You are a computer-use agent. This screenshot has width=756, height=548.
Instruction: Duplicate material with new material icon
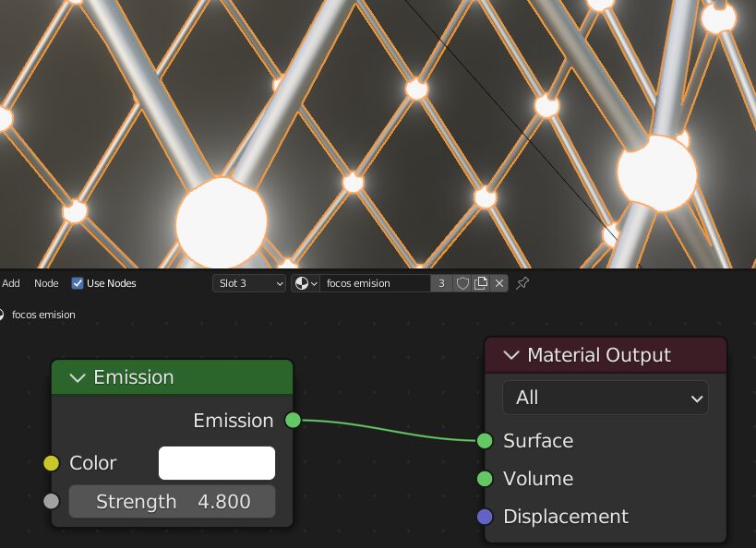481,283
